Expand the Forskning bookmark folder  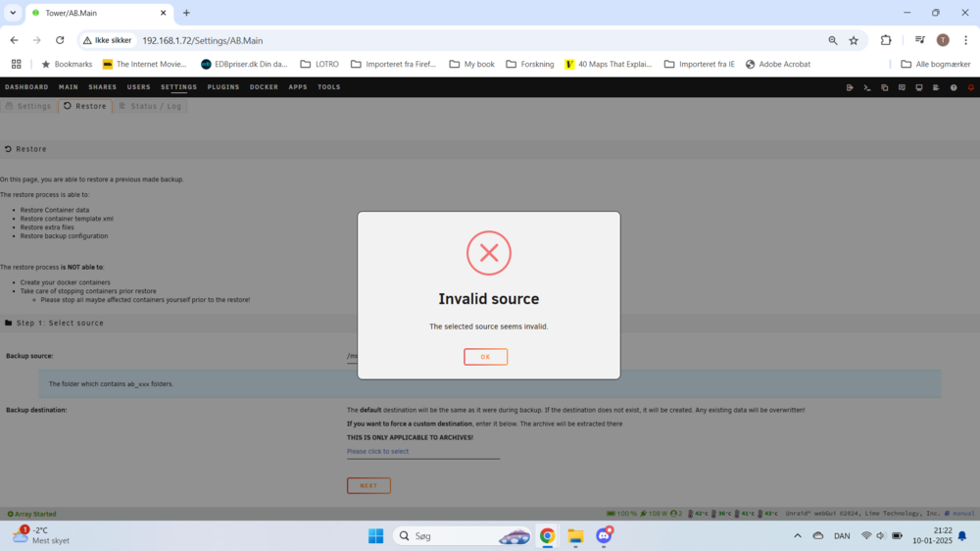530,64
